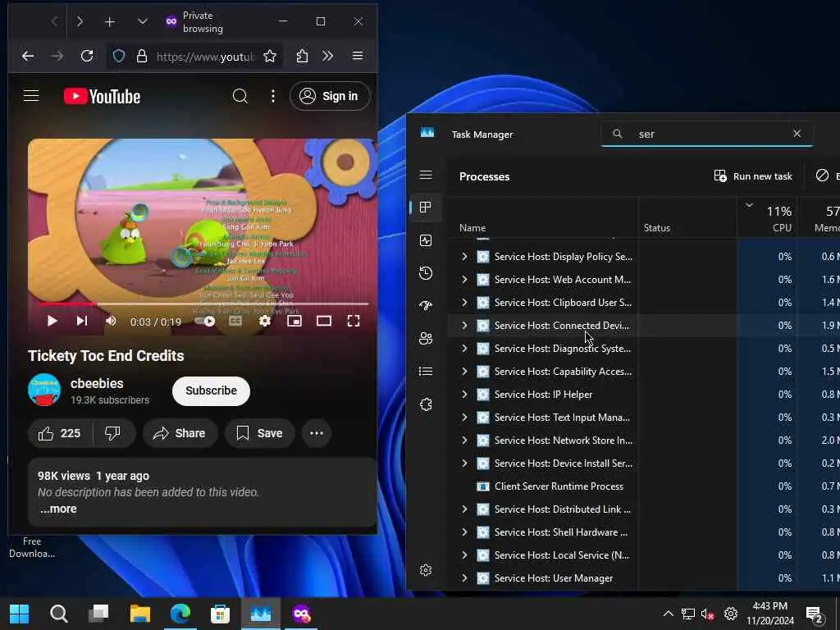The width and height of the screenshot is (840, 630).
Task: Share the video
Action: [x=180, y=433]
